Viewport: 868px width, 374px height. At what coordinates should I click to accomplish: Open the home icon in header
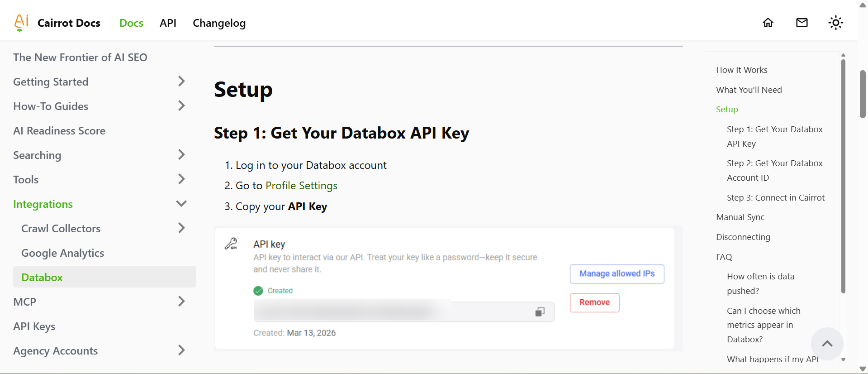[x=768, y=23]
